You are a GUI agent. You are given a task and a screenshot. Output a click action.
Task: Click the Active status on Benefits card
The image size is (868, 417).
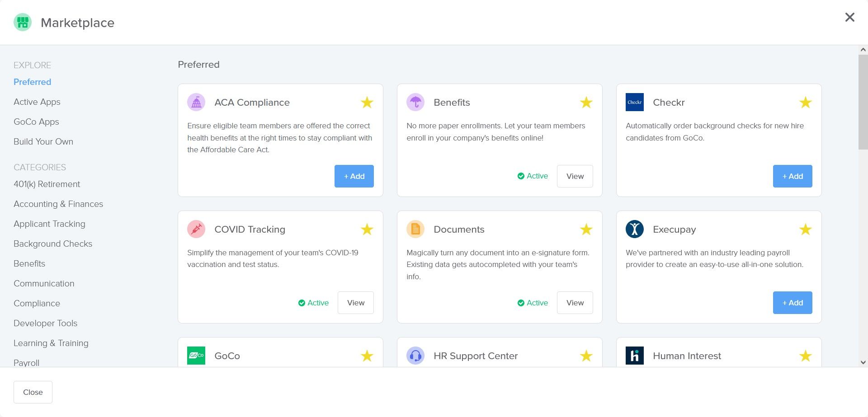pos(533,176)
